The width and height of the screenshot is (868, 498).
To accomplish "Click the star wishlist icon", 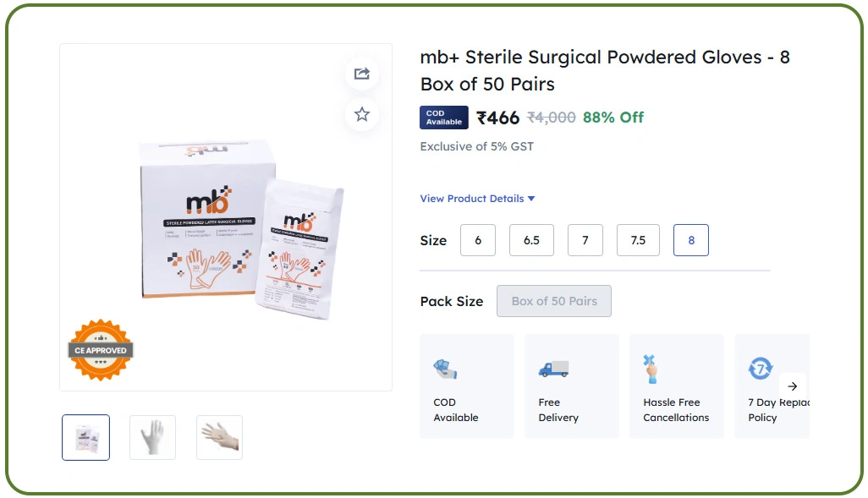I will pyautogui.click(x=361, y=114).
